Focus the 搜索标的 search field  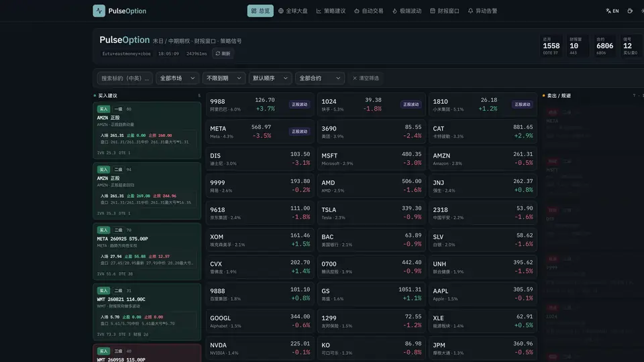click(125, 78)
